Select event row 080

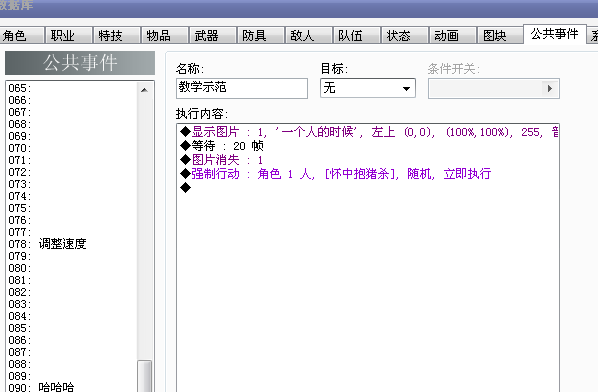[72, 268]
